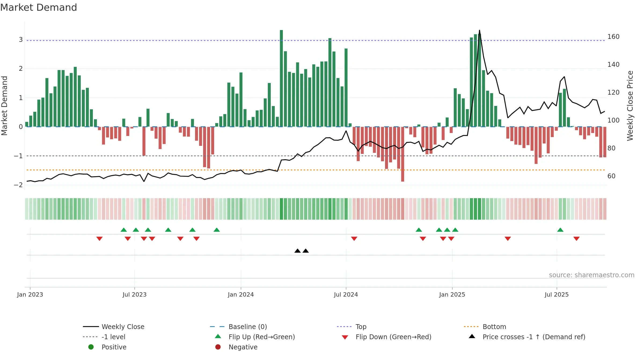Click the Jul 2023 x-axis label
The width and height of the screenshot is (644, 362).
click(134, 294)
